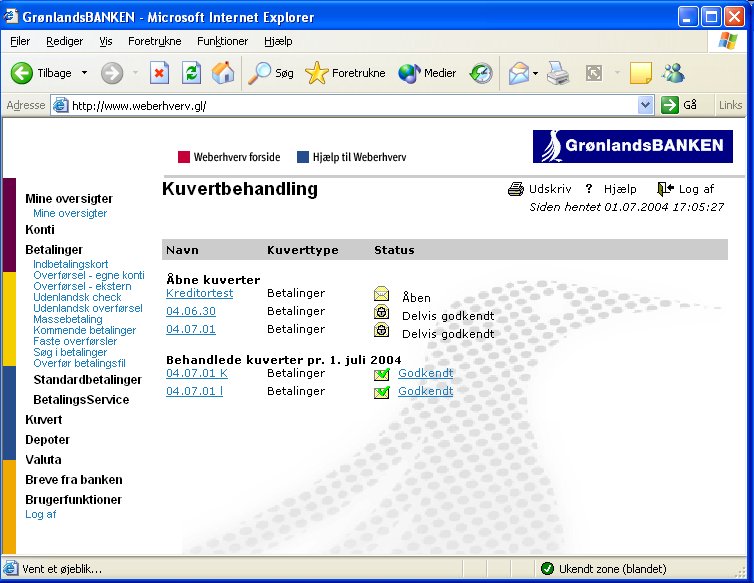Open the 04.06.30 envelope link
This screenshot has height=583, width=754.
[191, 311]
